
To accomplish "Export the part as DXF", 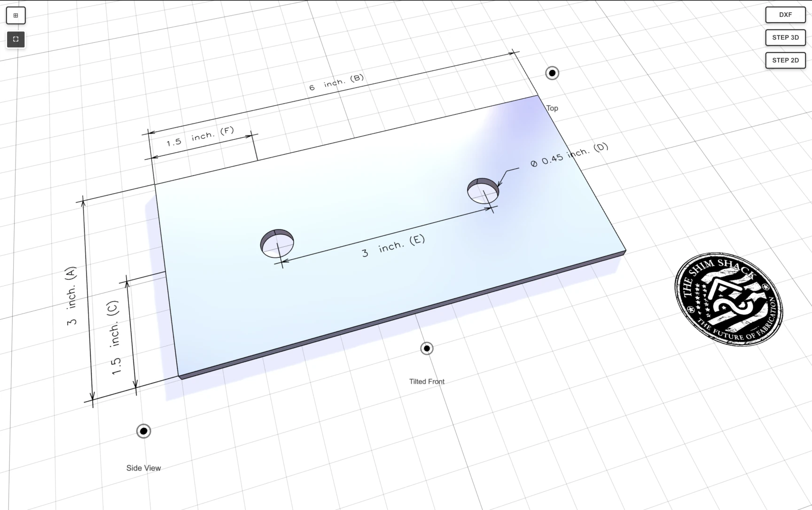I will click(785, 15).
